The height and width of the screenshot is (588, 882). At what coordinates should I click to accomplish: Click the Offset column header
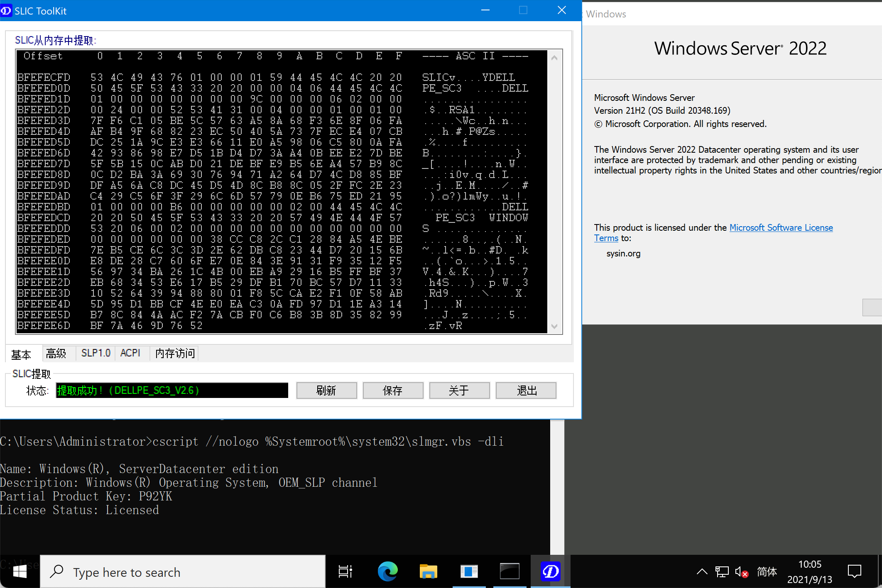click(43, 56)
